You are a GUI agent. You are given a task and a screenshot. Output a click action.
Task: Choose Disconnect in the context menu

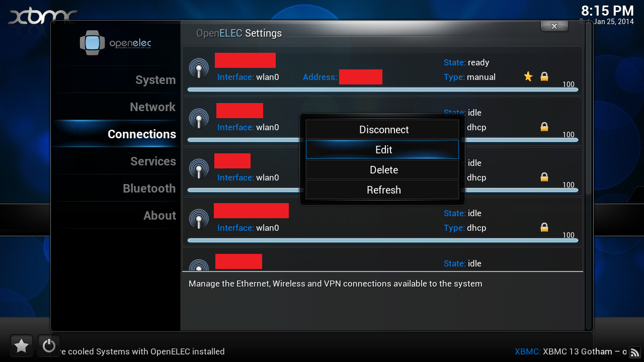(x=382, y=130)
